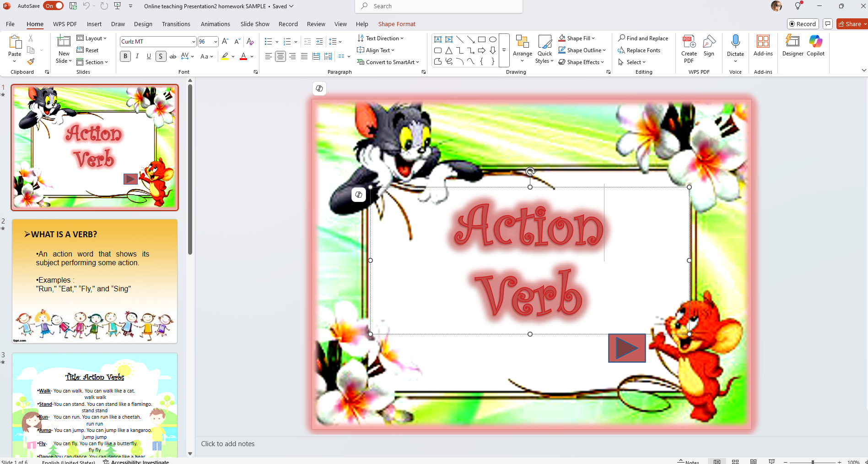
Task: Expand the Layout dropdown
Action: pyautogui.click(x=92, y=38)
